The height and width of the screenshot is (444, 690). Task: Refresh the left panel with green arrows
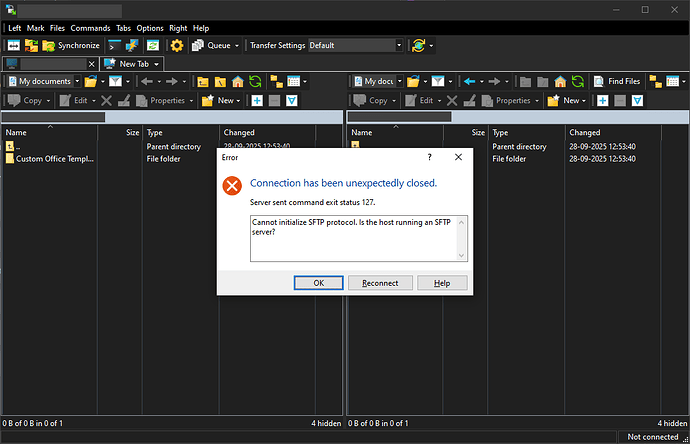pos(256,81)
